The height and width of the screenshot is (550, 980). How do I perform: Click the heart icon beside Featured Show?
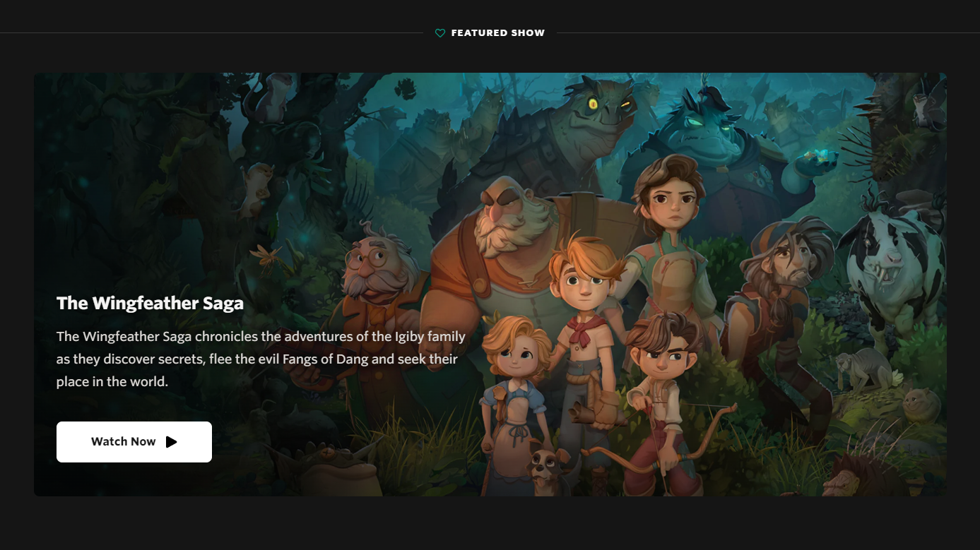(440, 33)
